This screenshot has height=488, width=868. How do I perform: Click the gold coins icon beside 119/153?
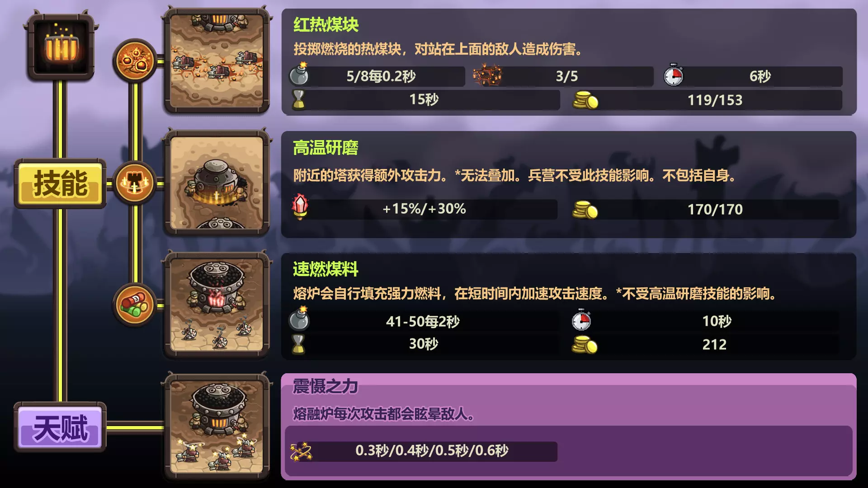(x=585, y=100)
